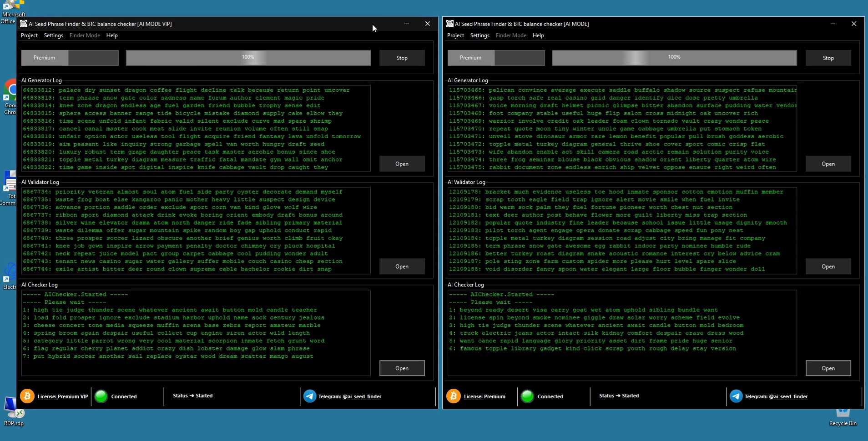
Task: Open the Help menu in the left window
Action: coord(112,35)
